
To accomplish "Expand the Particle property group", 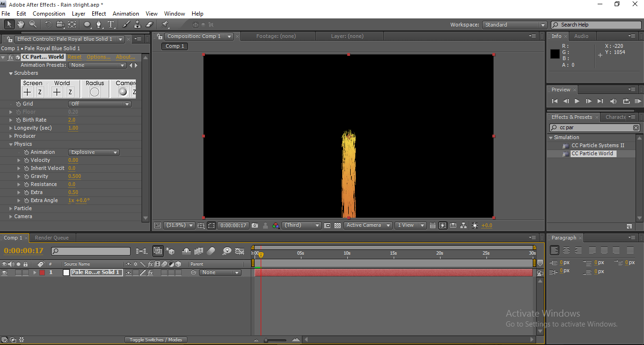I will coord(10,209).
